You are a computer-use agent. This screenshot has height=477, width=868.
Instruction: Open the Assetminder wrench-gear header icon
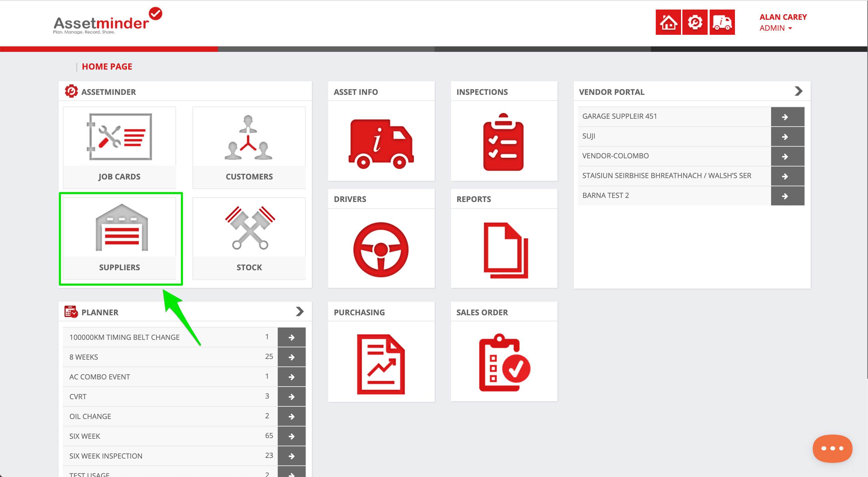click(x=695, y=23)
